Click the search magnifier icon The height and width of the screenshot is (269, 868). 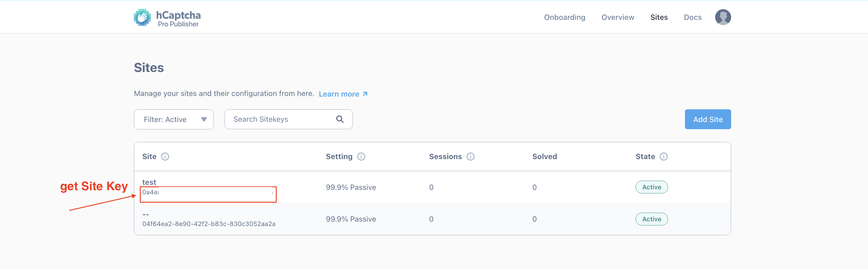coord(340,119)
